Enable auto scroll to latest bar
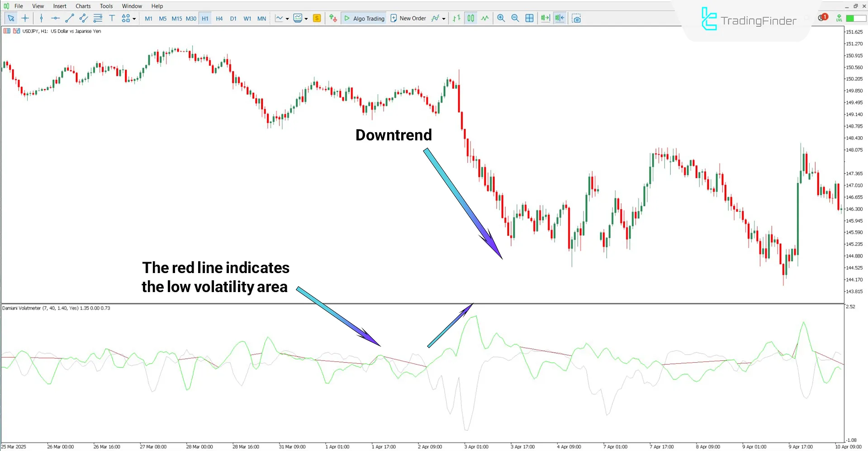 point(545,18)
